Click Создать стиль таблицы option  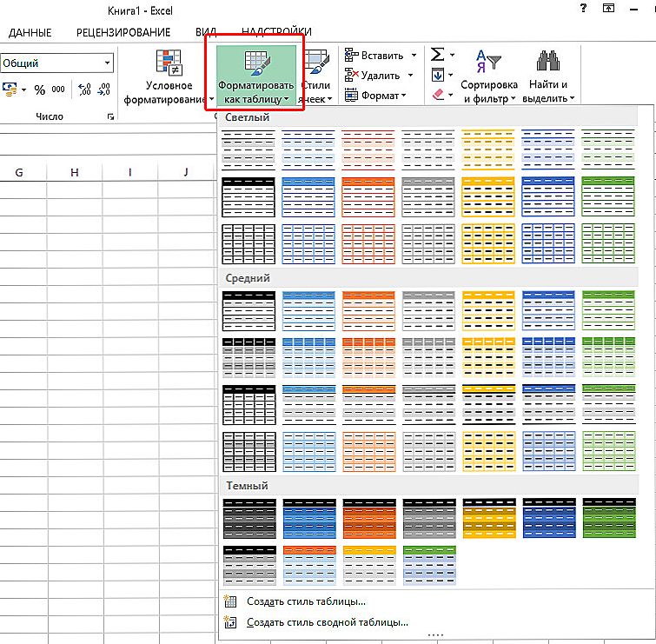[305, 601]
